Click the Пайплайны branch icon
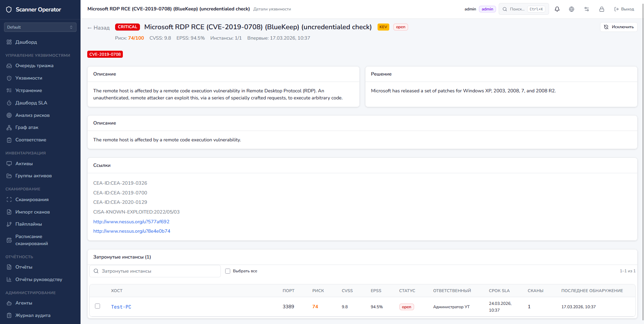The image size is (644, 324). point(9,224)
